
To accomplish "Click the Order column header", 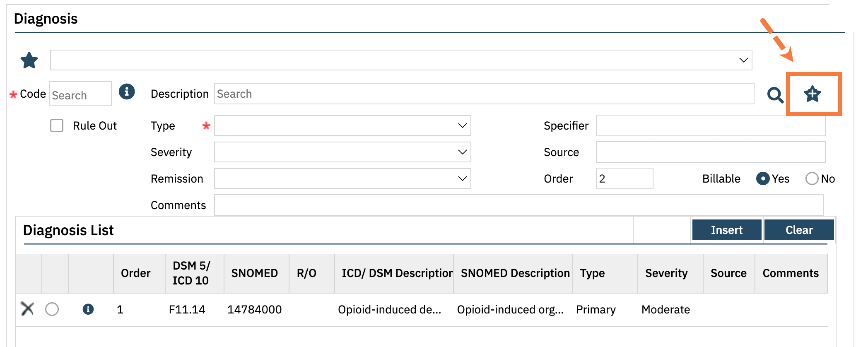I will click(135, 273).
